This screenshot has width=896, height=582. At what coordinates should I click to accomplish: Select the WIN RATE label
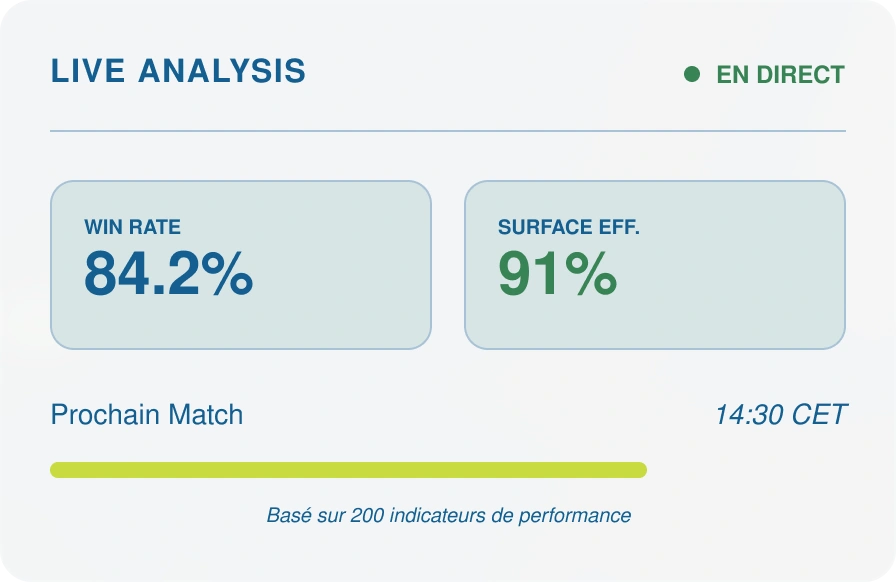coord(132,227)
